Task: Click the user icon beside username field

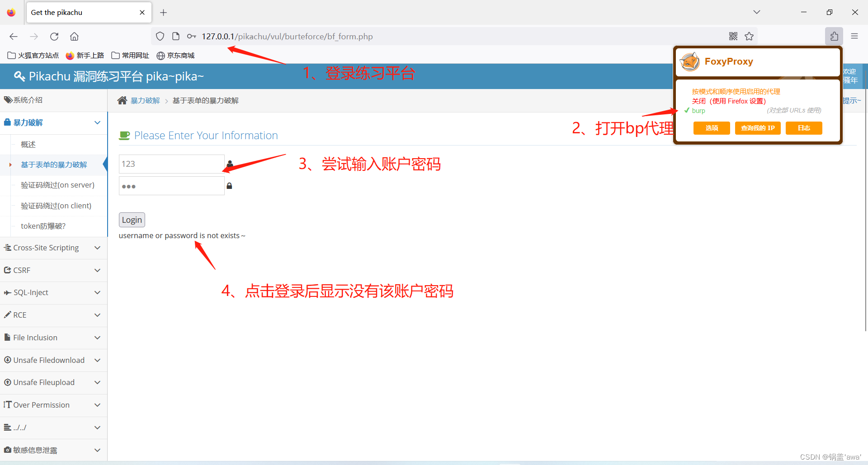Action: [230, 164]
